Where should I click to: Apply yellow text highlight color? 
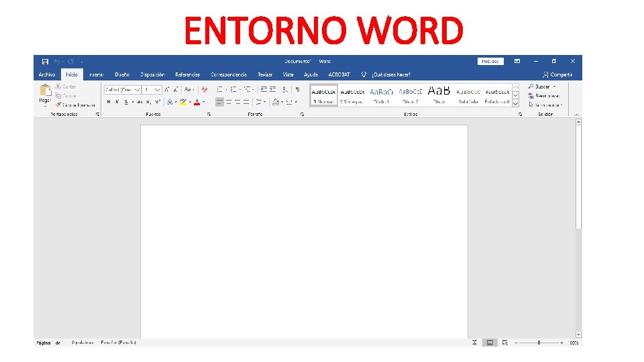(x=183, y=102)
